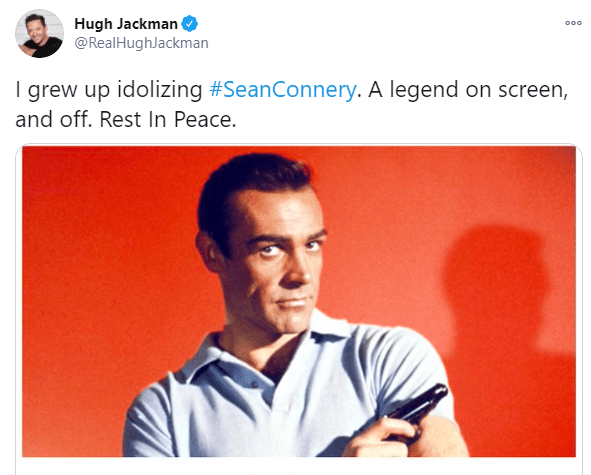This screenshot has height=475, width=591.
Task: Open Hugh Jackman's profile picture
Action: pos(39,34)
